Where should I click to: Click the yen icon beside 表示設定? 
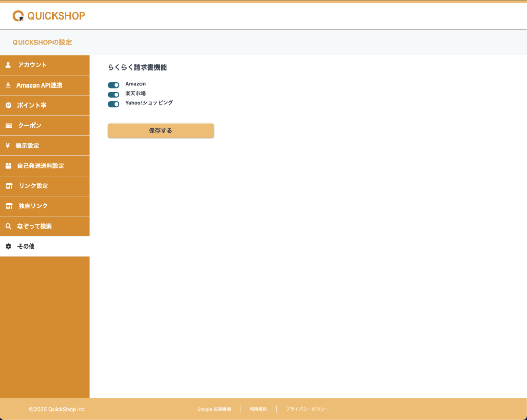click(8, 146)
